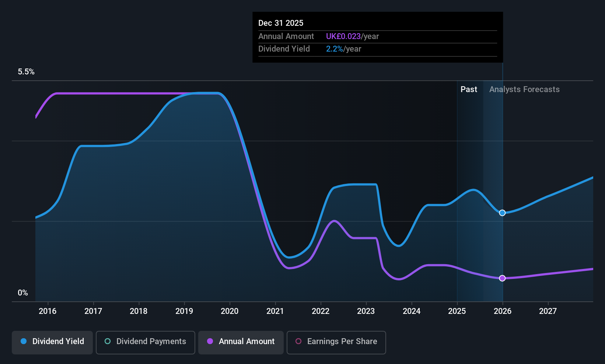Click the 2016 x-axis year label
The image size is (605, 364).
pyautogui.click(x=48, y=311)
